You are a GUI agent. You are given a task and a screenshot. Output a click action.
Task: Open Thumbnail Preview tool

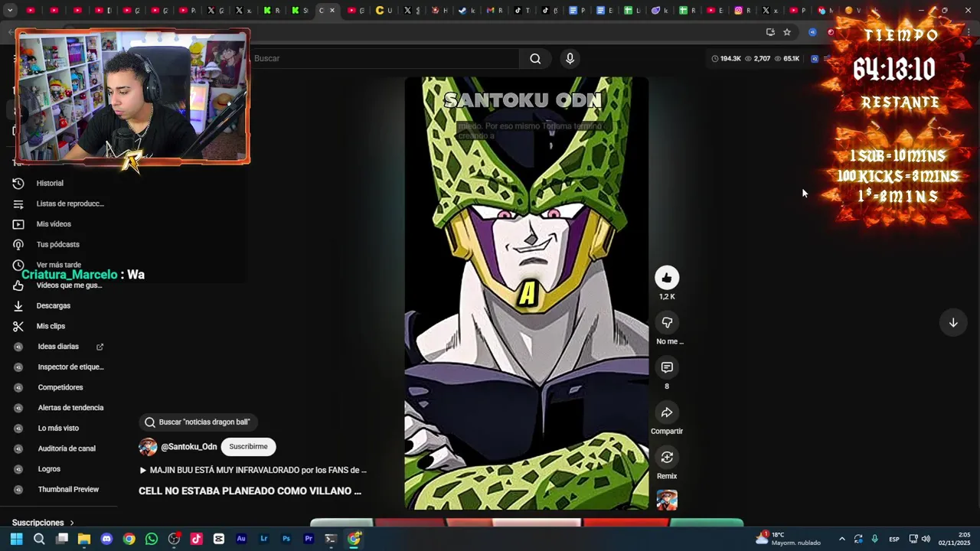click(x=67, y=489)
